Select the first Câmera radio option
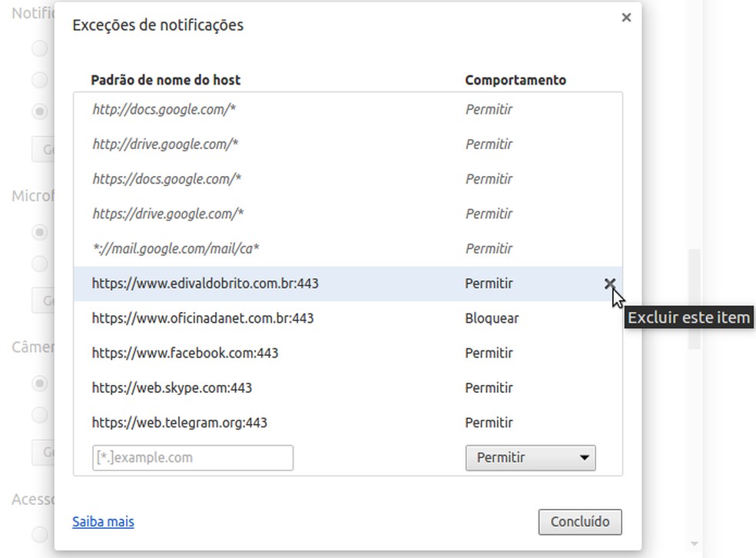756x558 pixels. tap(39, 384)
